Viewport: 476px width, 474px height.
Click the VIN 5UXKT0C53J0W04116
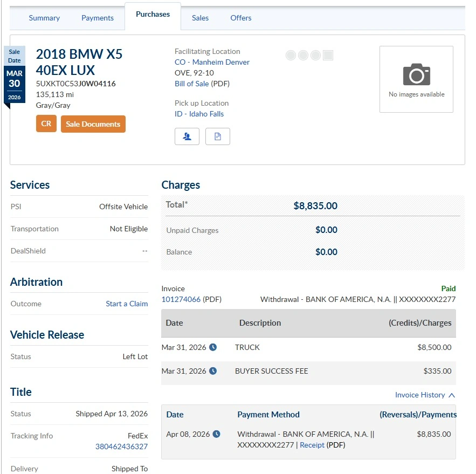point(76,84)
